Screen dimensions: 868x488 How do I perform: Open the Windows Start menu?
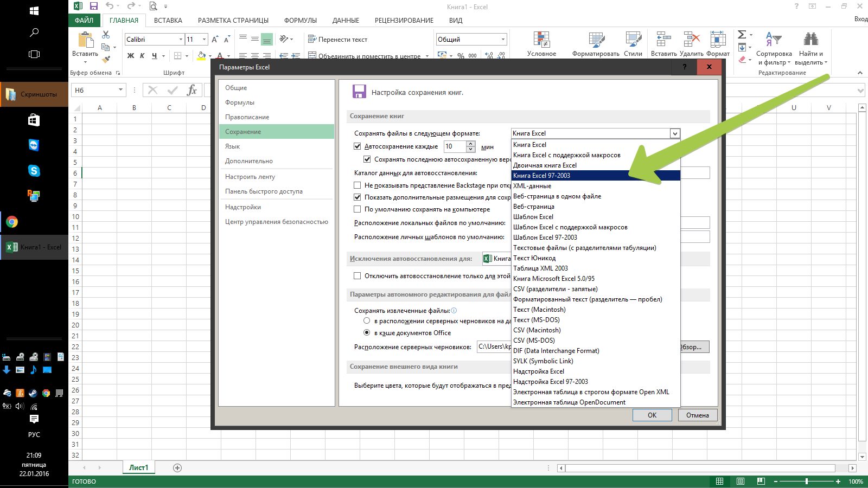point(34,11)
